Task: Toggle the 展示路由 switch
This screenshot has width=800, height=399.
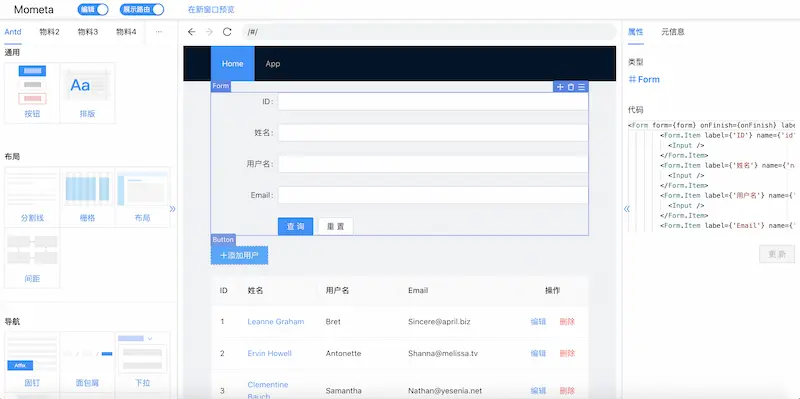Action: tap(142, 9)
